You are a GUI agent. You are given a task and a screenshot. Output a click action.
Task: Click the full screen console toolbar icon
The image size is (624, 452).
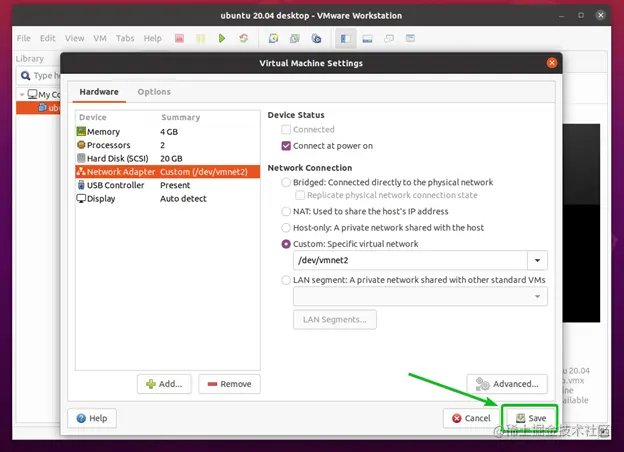coord(410,38)
